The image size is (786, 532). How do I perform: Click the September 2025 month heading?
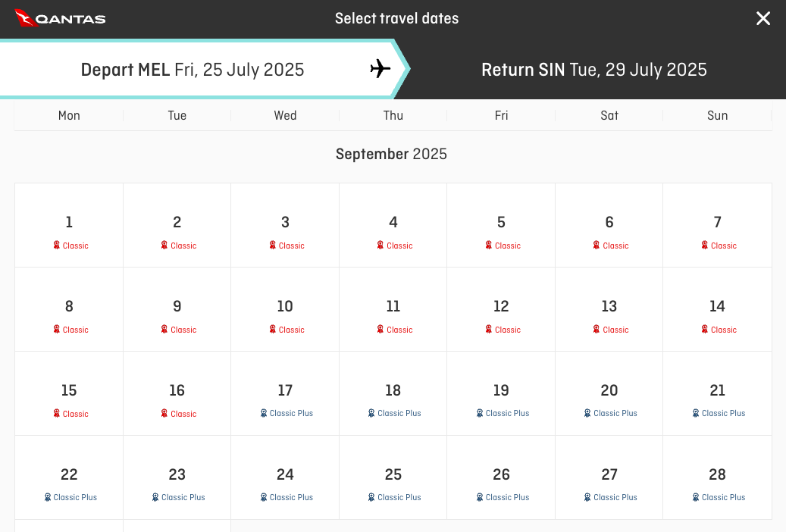pyautogui.click(x=391, y=154)
